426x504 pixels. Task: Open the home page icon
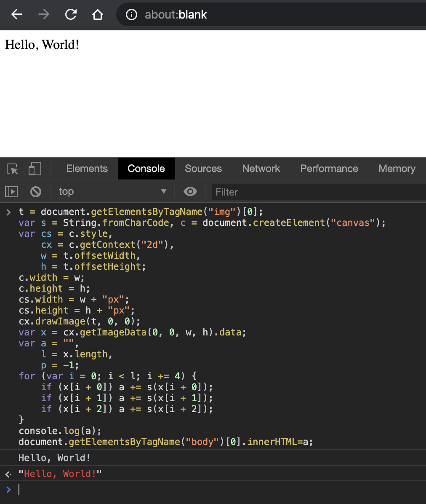[98, 14]
